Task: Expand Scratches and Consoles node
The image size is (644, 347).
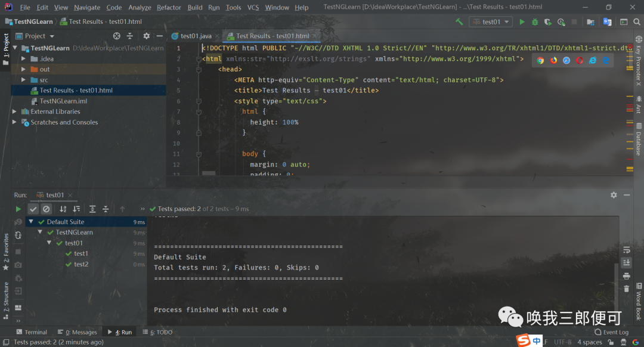Action: click(15, 122)
